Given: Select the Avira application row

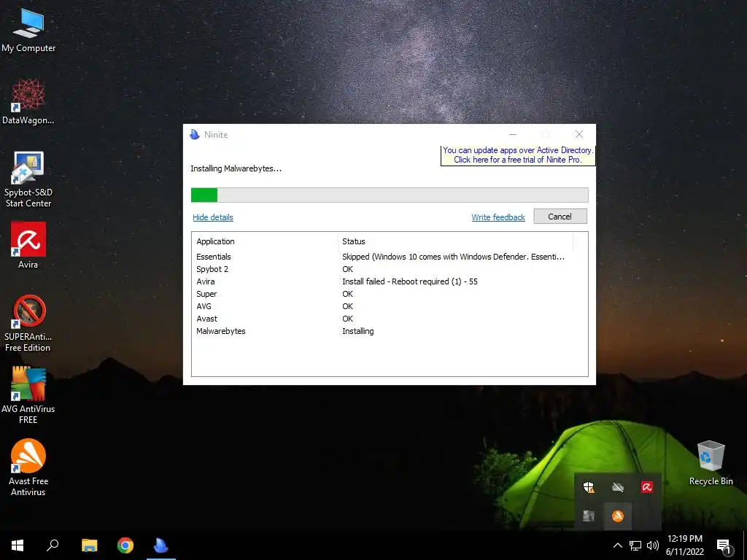Looking at the screenshot, I should click(390, 281).
